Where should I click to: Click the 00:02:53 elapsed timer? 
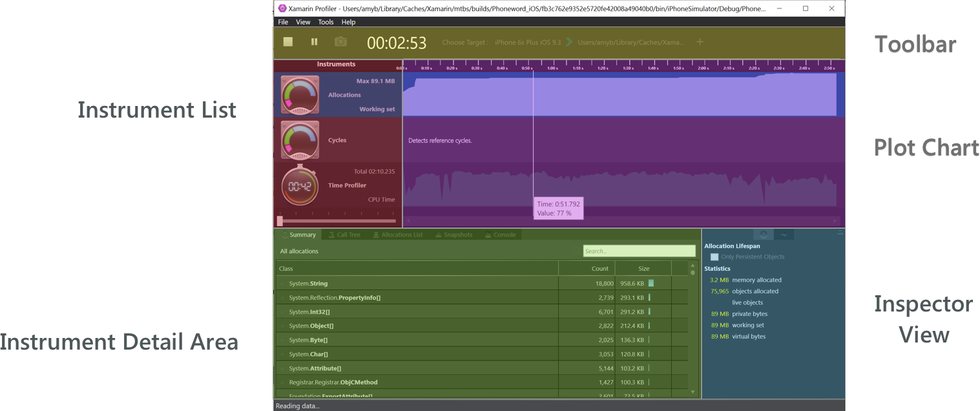pos(397,43)
